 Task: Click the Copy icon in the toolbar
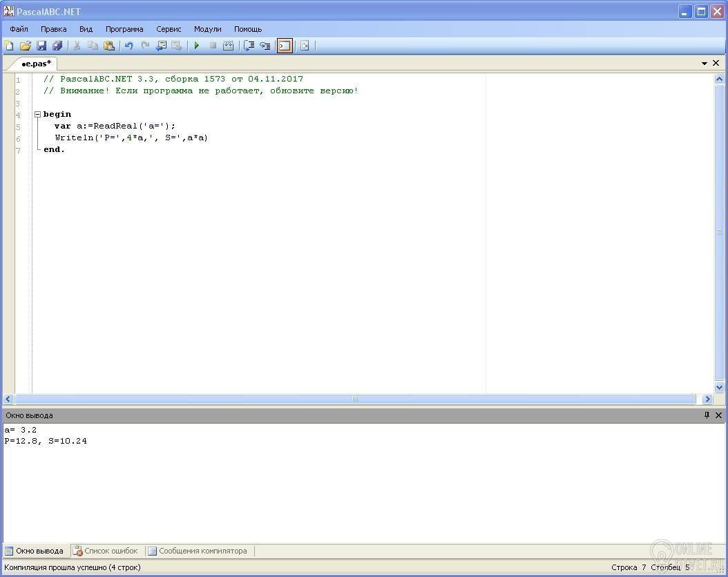[93, 46]
